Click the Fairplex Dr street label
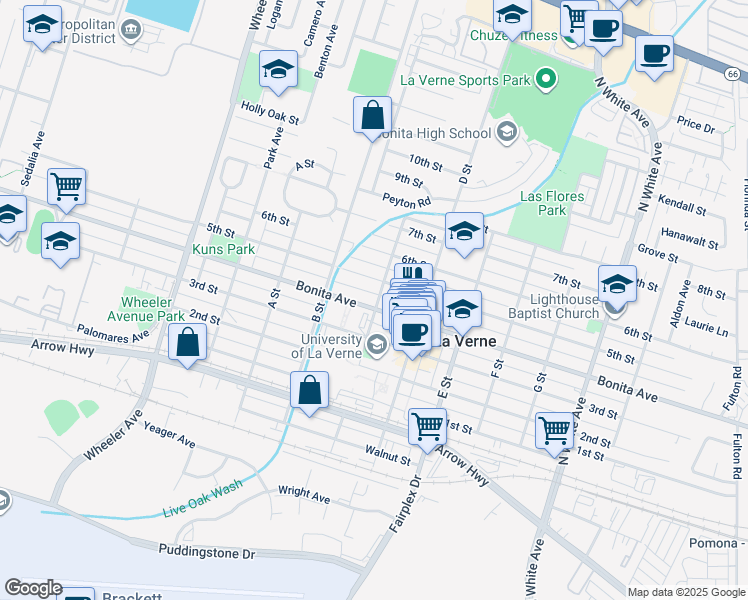The width and height of the screenshot is (748, 600). pos(405,504)
